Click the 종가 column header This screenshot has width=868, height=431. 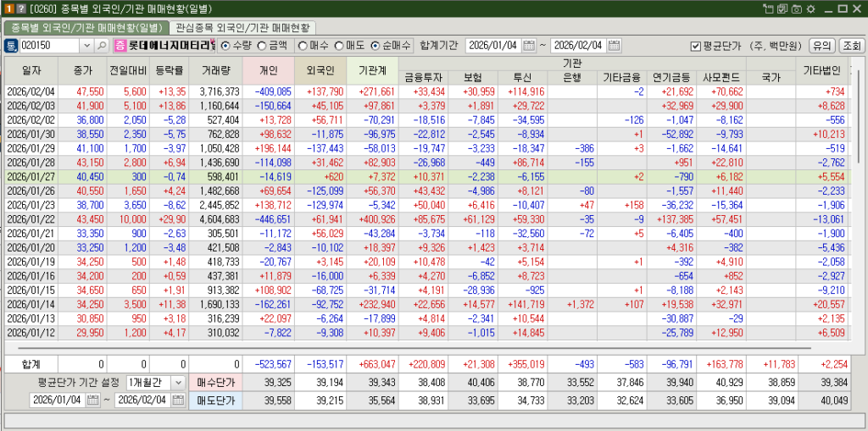click(82, 70)
